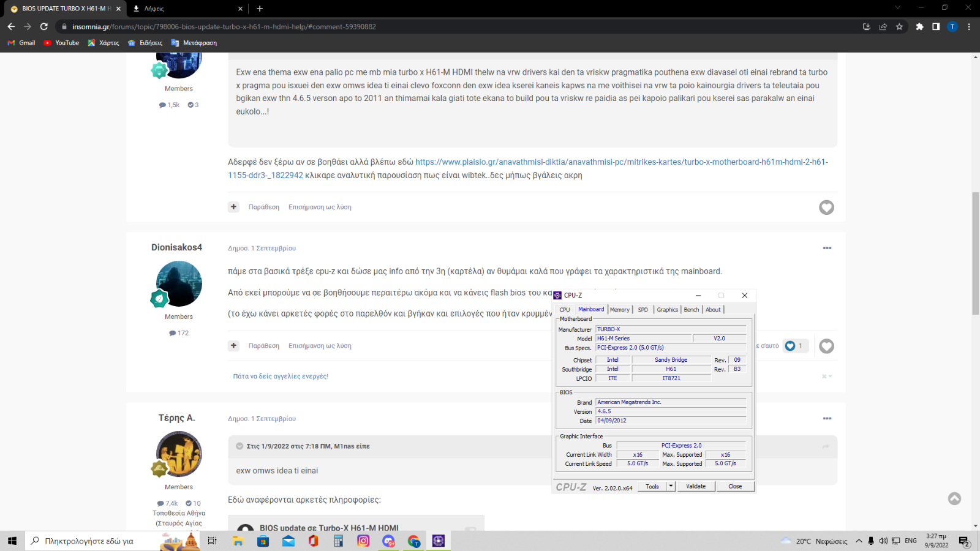Open the Windows Start menu
Image resolution: width=980 pixels, height=551 pixels.
point(12,541)
